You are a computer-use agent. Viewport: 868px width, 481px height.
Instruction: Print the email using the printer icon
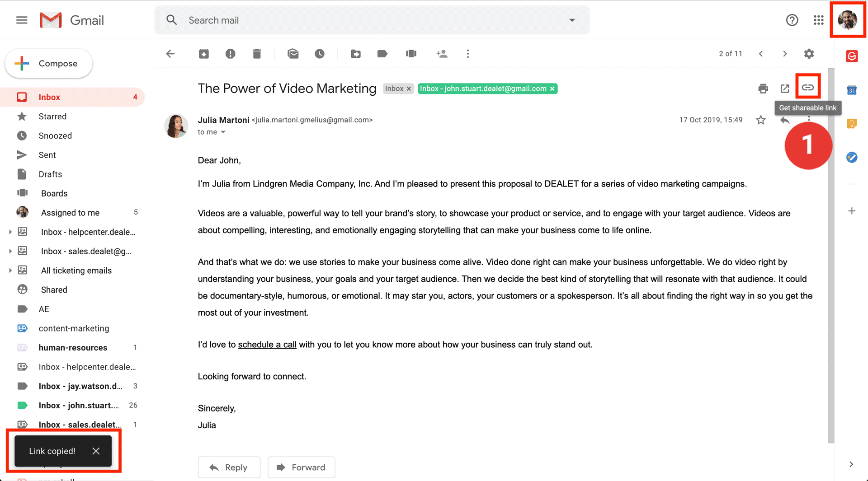[763, 89]
